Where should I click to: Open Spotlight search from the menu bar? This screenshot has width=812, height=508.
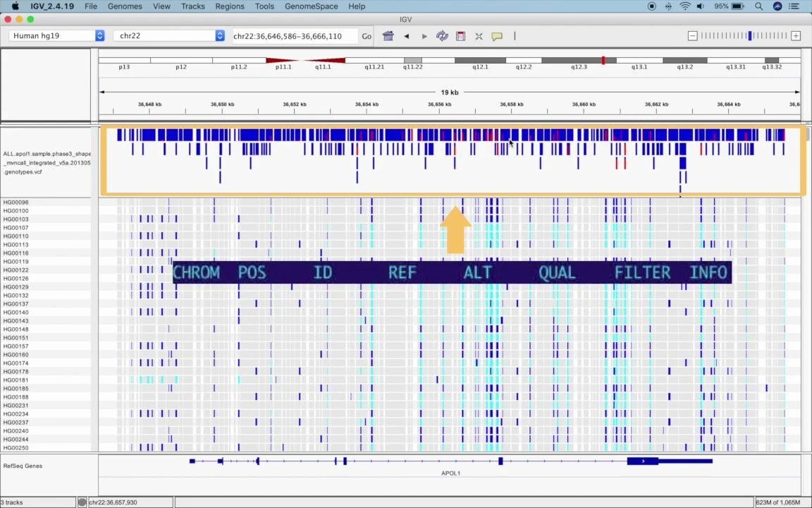[759, 6]
